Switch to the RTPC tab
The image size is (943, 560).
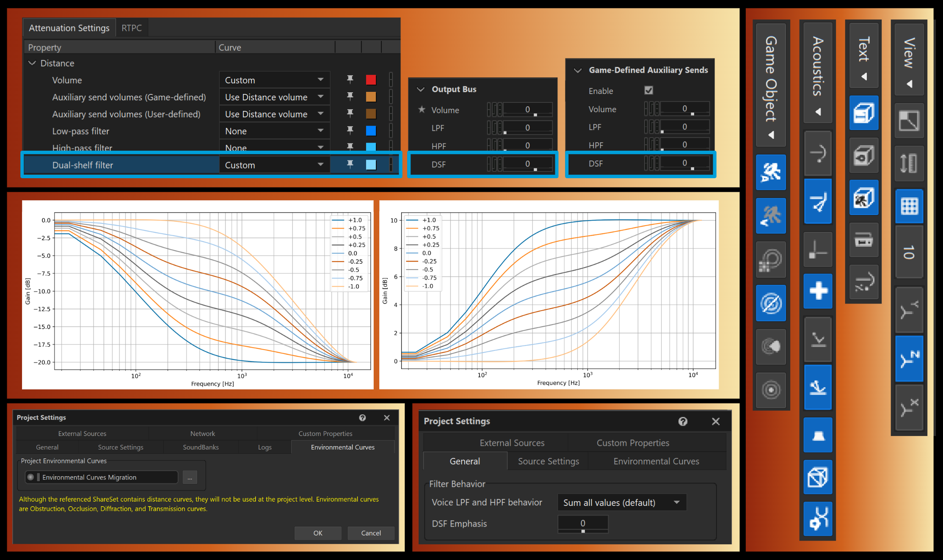(131, 28)
